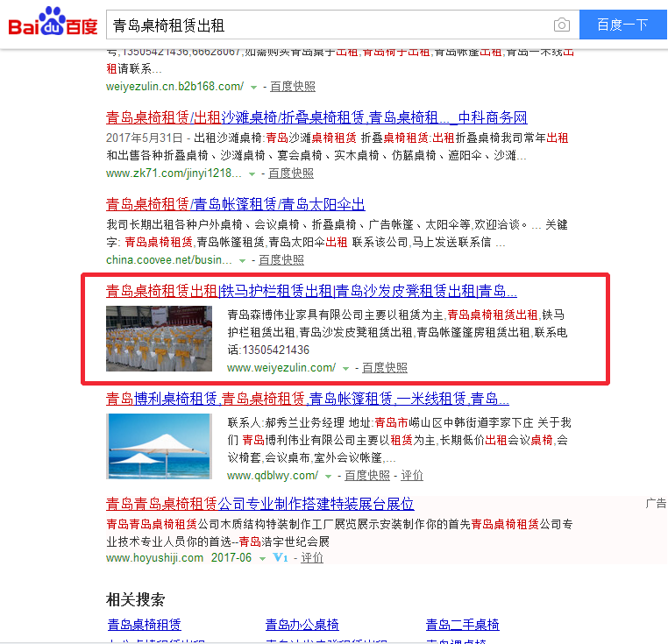Select related search 青岛二手桌椅
Viewport: 668px width, 644px height.
tap(462, 625)
